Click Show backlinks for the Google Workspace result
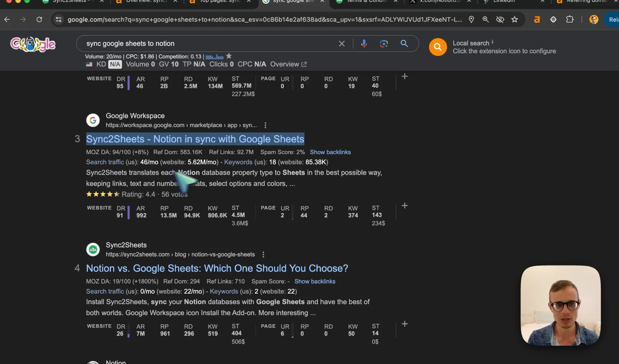The height and width of the screenshot is (364, 619). (x=330, y=152)
